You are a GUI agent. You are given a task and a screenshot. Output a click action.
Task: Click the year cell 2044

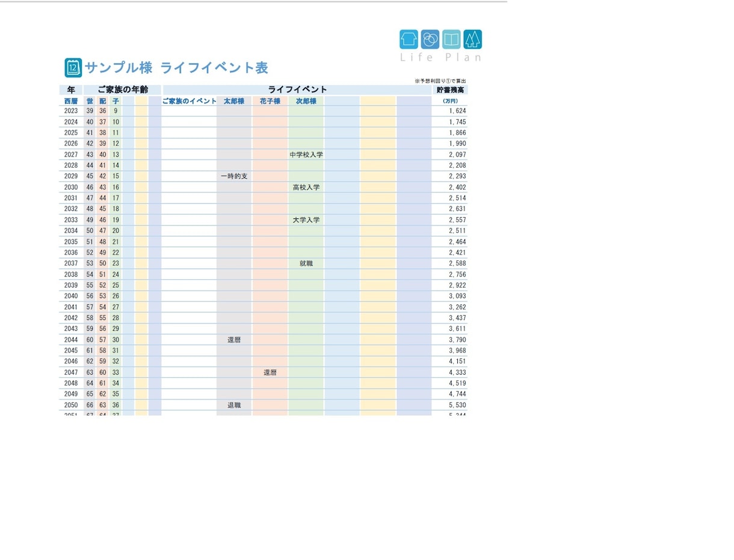click(x=71, y=340)
